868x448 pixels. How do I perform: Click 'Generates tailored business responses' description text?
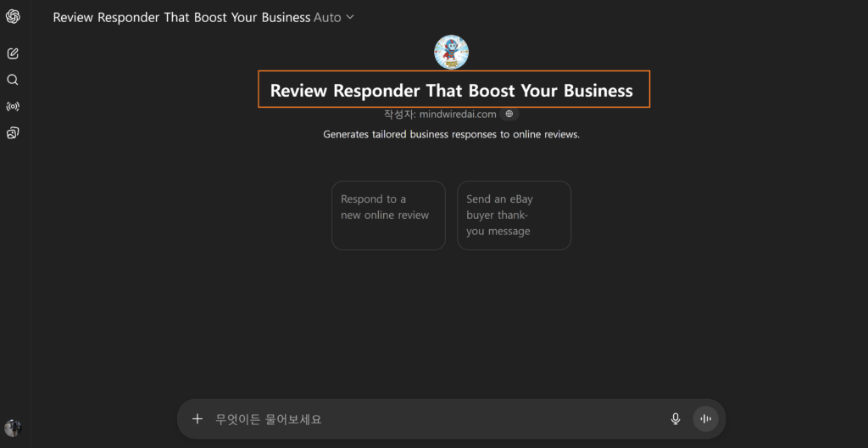[451, 134]
